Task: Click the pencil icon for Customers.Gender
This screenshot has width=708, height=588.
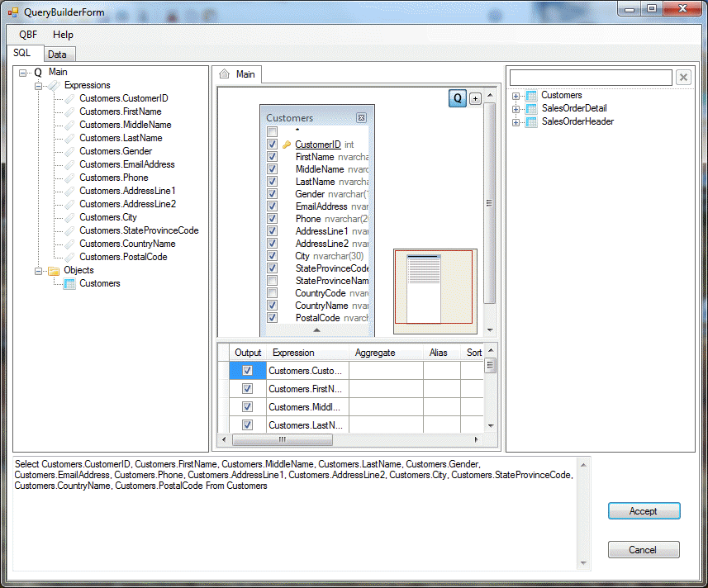Action: (x=69, y=151)
